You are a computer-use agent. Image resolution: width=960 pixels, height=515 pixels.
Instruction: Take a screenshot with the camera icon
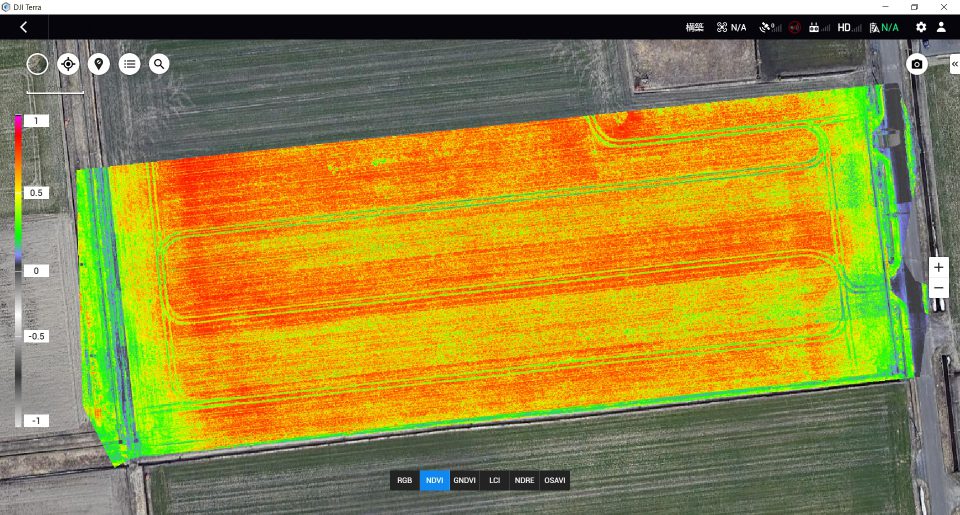click(916, 64)
